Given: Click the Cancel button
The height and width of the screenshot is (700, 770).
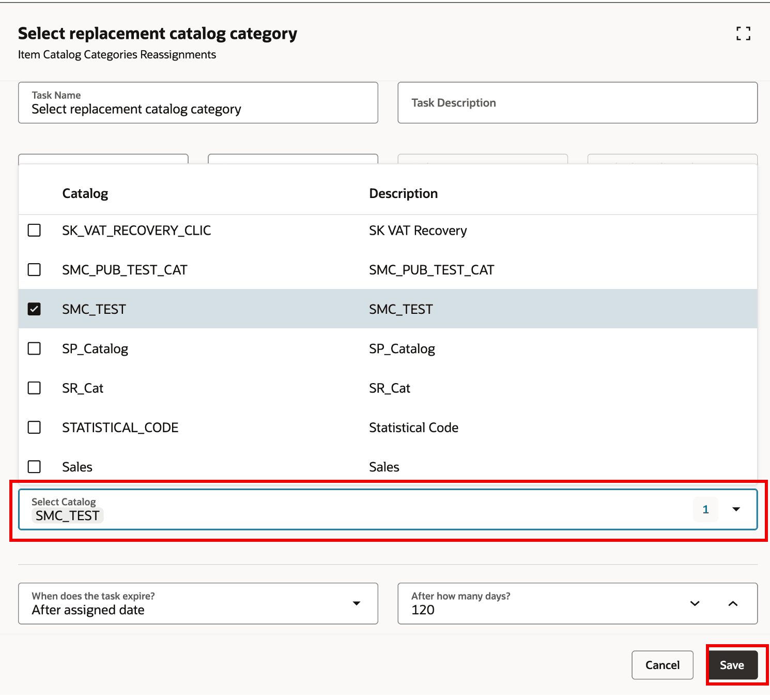Looking at the screenshot, I should (662, 665).
